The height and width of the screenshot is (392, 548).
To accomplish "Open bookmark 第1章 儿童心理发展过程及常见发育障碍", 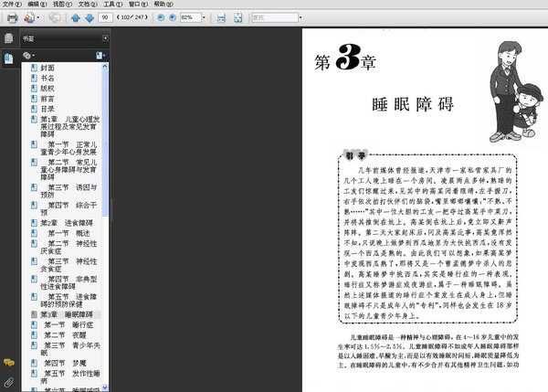I will pos(70,127).
